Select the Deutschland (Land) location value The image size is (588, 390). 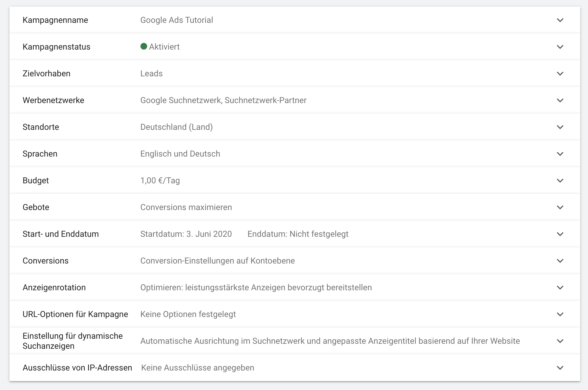pos(177,127)
